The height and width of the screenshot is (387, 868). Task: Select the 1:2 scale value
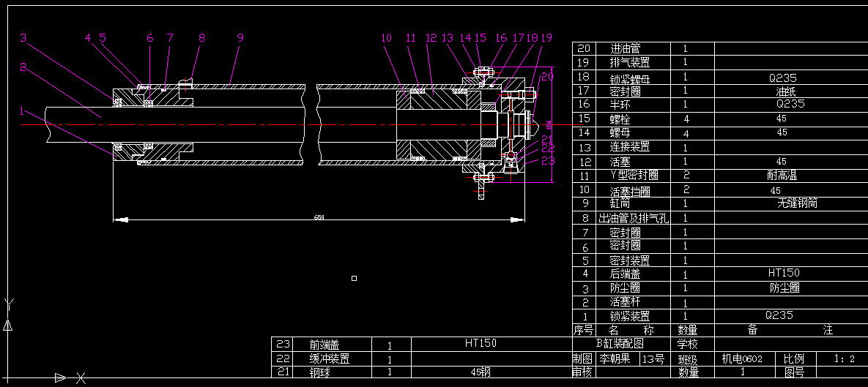point(845,358)
